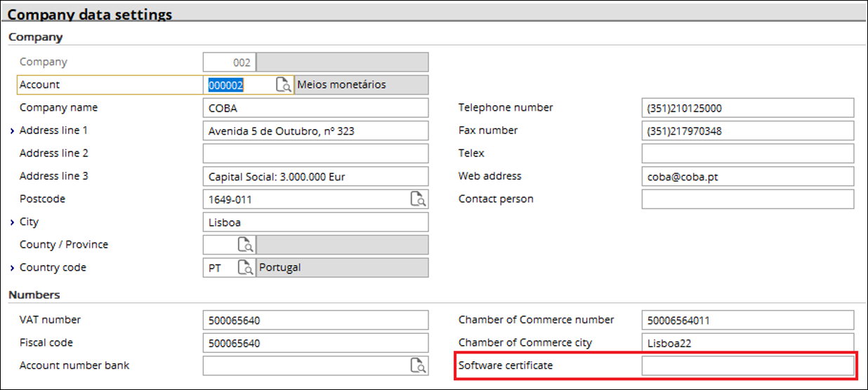
Task: Focus the Contact person input box
Action: [x=747, y=199]
